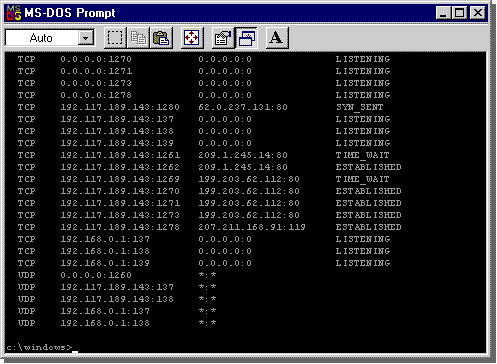The height and width of the screenshot is (364, 497).
Task: Click the Copy toolbar icon
Action: (x=138, y=38)
